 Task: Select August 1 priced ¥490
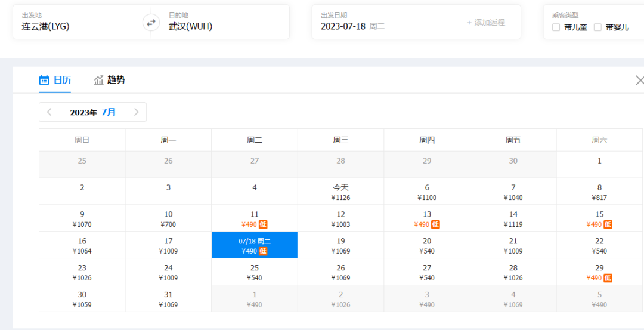[255, 298]
